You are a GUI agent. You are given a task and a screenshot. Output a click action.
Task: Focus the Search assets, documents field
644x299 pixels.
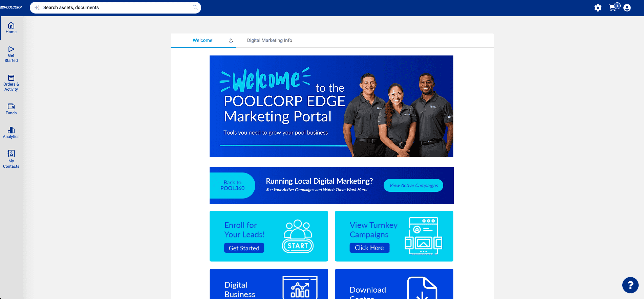tap(115, 7)
